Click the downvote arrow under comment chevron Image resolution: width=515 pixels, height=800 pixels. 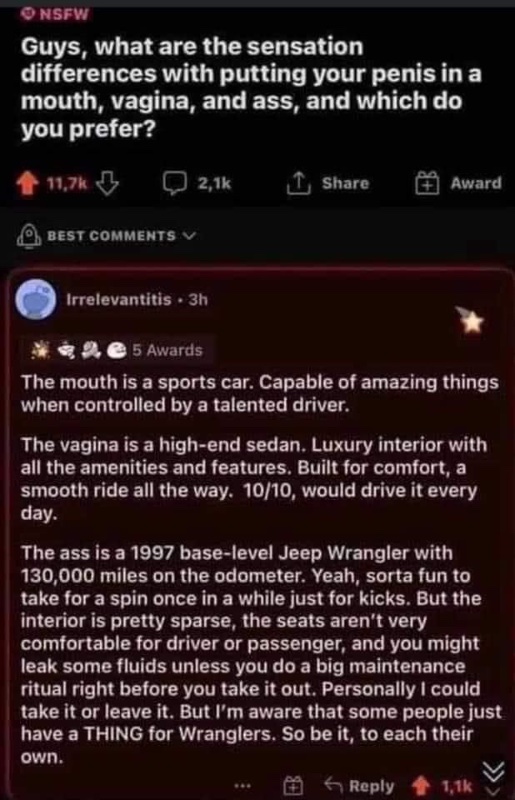tap(494, 791)
